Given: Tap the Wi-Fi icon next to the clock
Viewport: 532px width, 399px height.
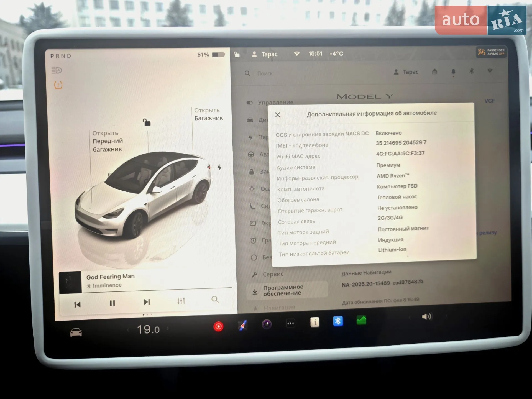Looking at the screenshot, I should pos(297,54).
